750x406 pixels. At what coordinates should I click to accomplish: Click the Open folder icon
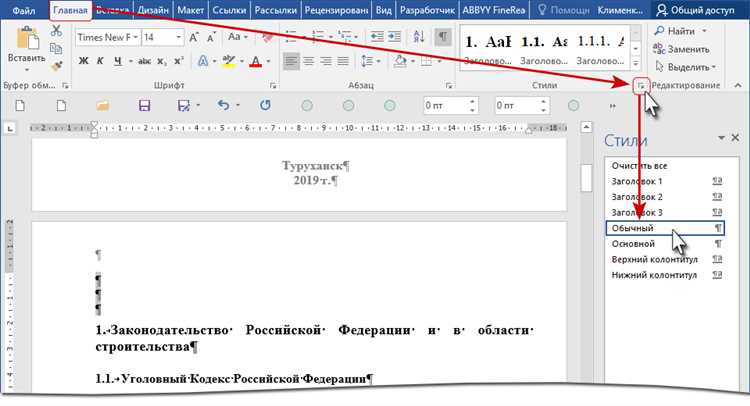(x=102, y=105)
